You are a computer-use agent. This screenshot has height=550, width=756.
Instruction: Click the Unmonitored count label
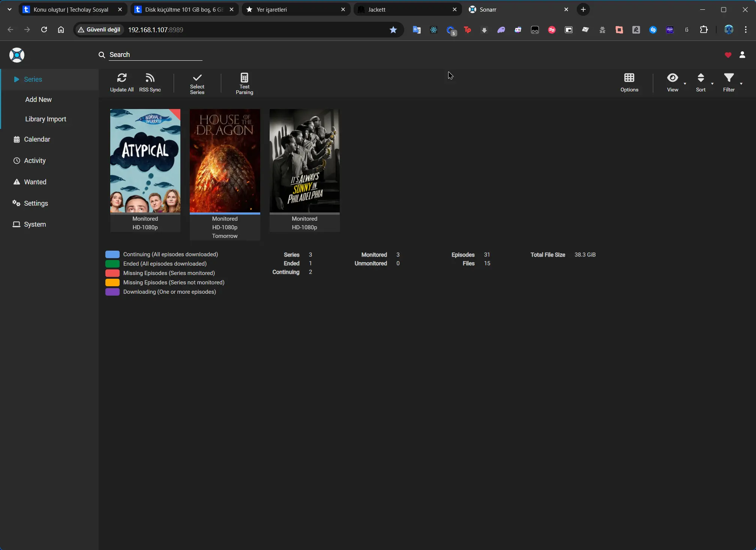coord(370,263)
